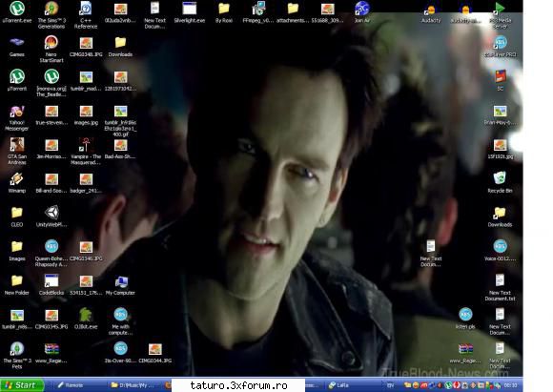
Task: Select the Queen Bohemian Rhapsody audio file
Action: (x=51, y=253)
